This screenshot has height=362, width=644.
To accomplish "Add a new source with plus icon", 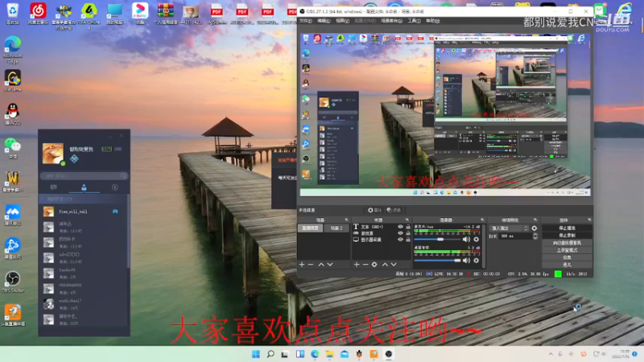I will point(357,265).
